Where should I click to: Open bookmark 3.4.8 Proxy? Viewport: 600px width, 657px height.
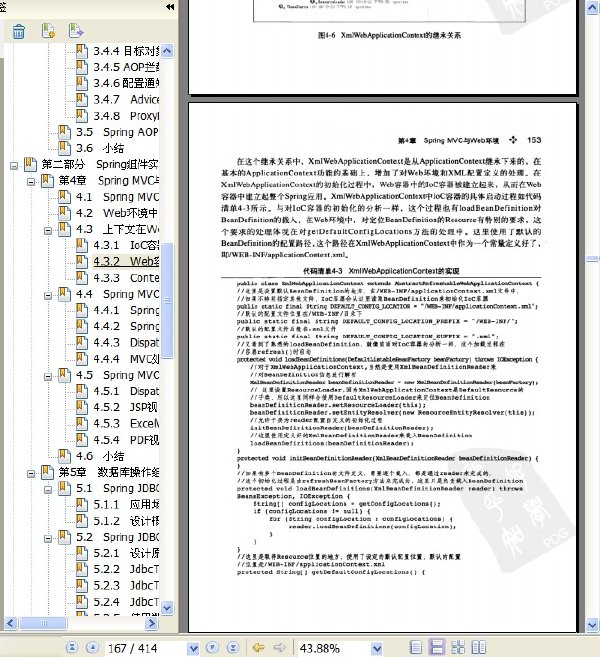point(126,116)
